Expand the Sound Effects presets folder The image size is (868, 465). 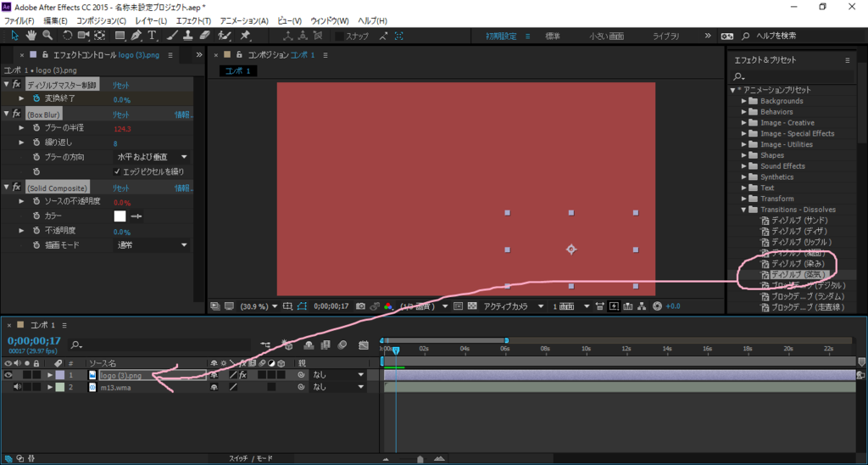pyautogui.click(x=744, y=166)
